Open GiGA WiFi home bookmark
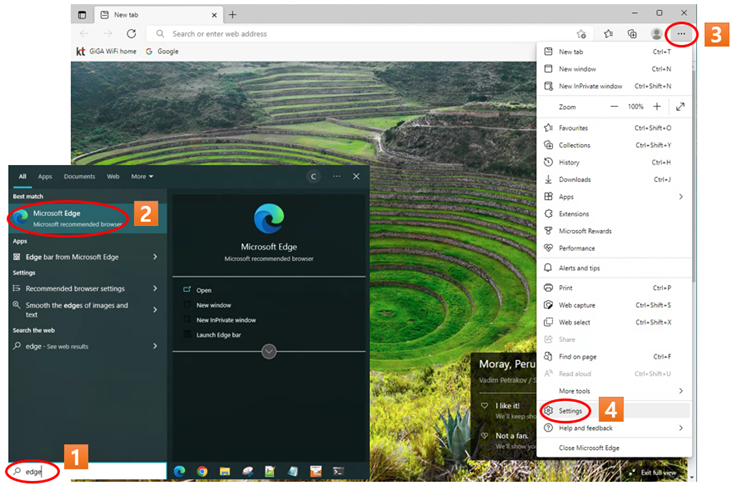This screenshot has height=491, width=737. tap(106, 51)
